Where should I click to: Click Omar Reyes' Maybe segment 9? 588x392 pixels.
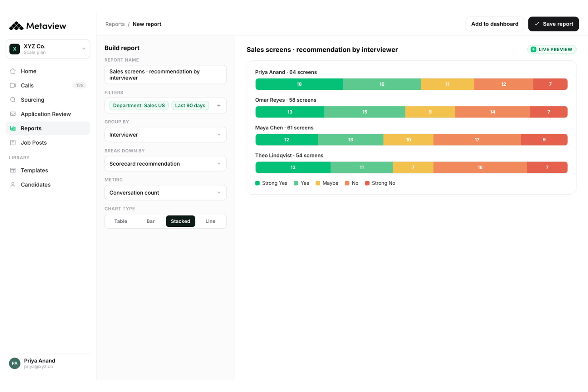(430, 112)
